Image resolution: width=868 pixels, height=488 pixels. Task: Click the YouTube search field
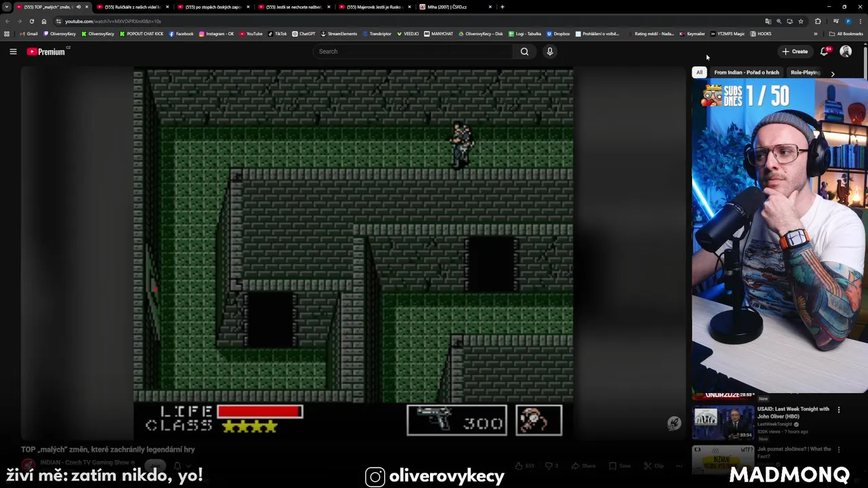pyautogui.click(x=413, y=52)
